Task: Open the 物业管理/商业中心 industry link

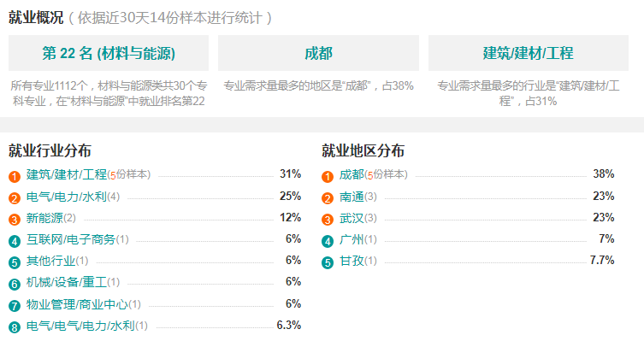Action: pos(77,304)
